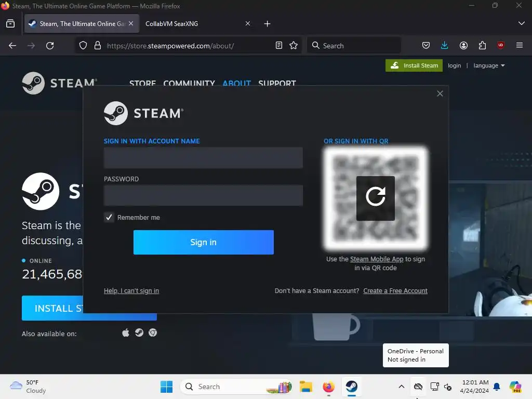Click the display network tray icon
Screen dimensions: 532x399
pyautogui.click(x=435, y=387)
